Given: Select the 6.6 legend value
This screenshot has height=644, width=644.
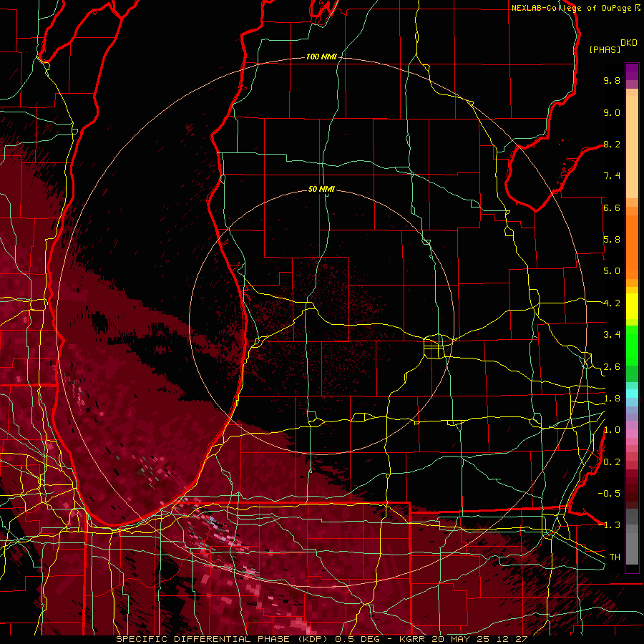Looking at the screenshot, I should [x=612, y=208].
